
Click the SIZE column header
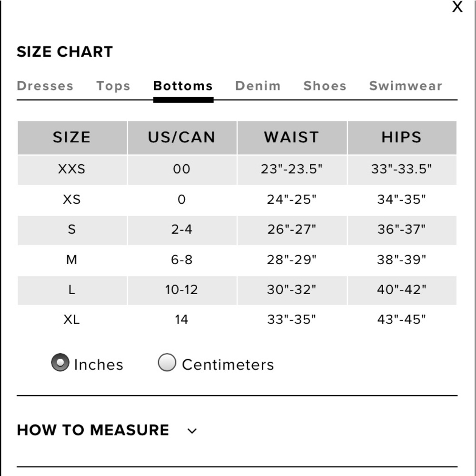click(72, 138)
